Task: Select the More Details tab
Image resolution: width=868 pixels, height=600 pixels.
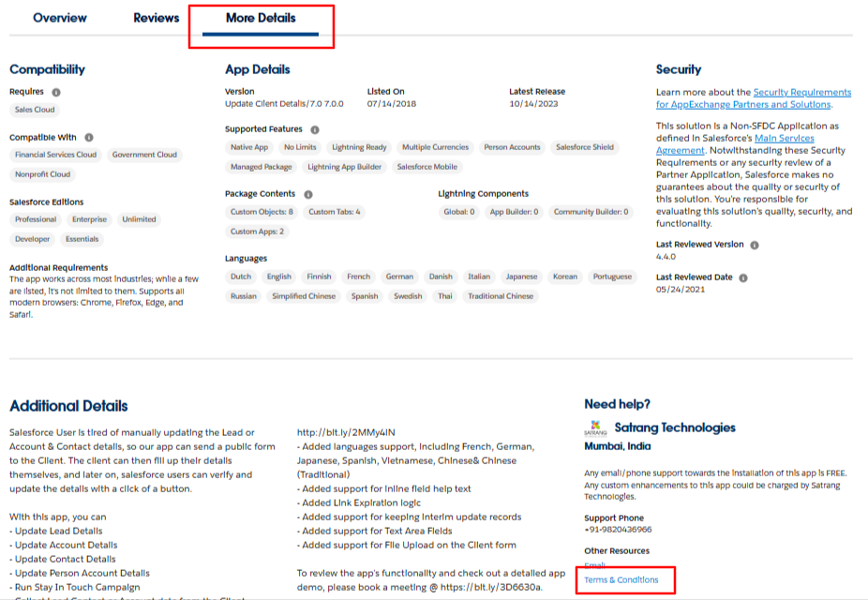Action: coord(261,18)
